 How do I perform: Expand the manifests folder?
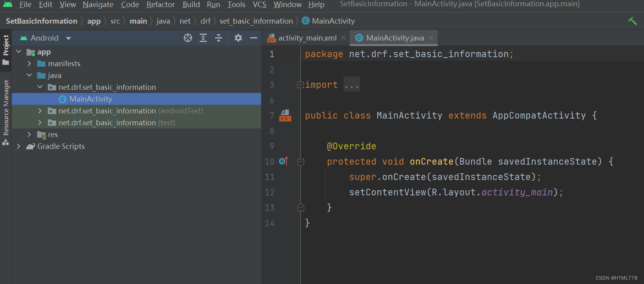click(x=29, y=63)
